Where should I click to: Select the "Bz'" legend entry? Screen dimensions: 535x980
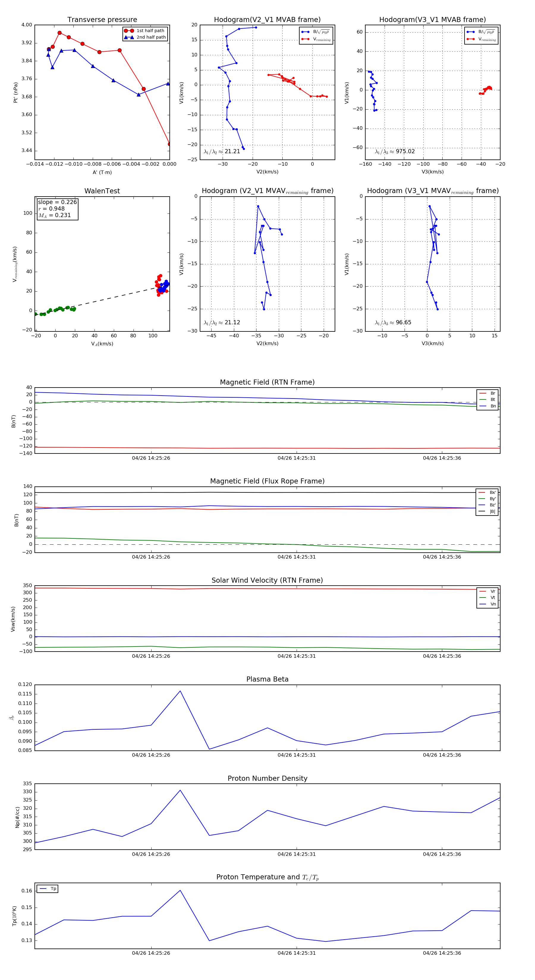coord(487,505)
